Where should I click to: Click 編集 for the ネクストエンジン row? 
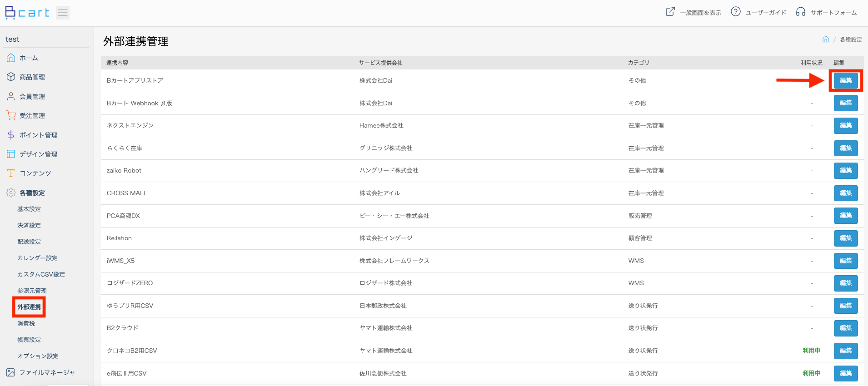click(845, 125)
